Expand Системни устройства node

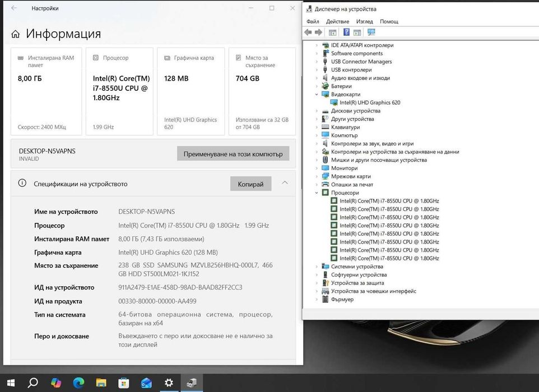point(317,266)
